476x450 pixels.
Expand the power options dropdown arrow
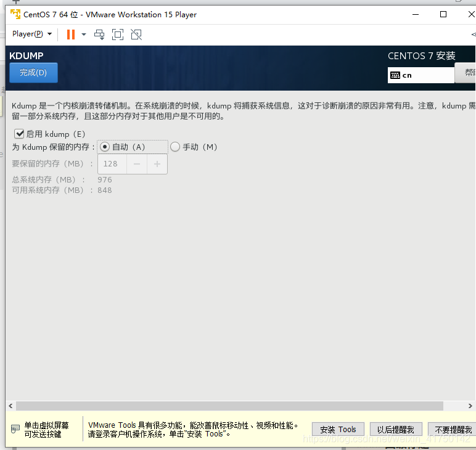pos(84,35)
